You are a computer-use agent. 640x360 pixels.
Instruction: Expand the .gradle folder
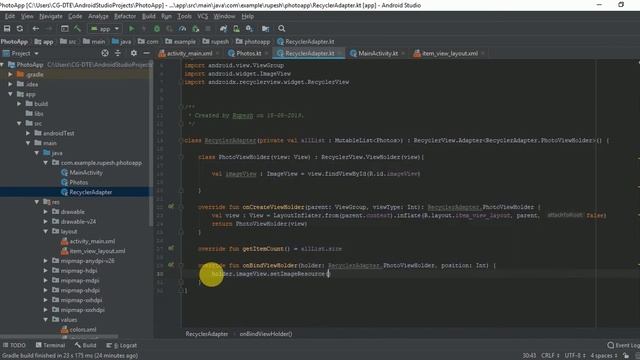pos(10,74)
